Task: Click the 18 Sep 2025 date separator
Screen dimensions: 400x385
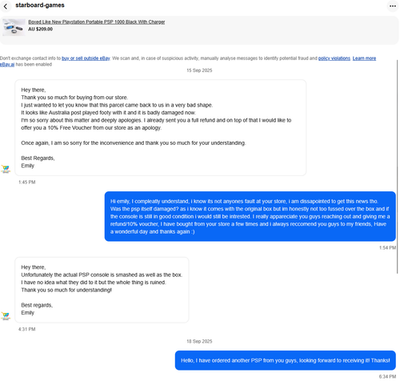Action: point(199,341)
